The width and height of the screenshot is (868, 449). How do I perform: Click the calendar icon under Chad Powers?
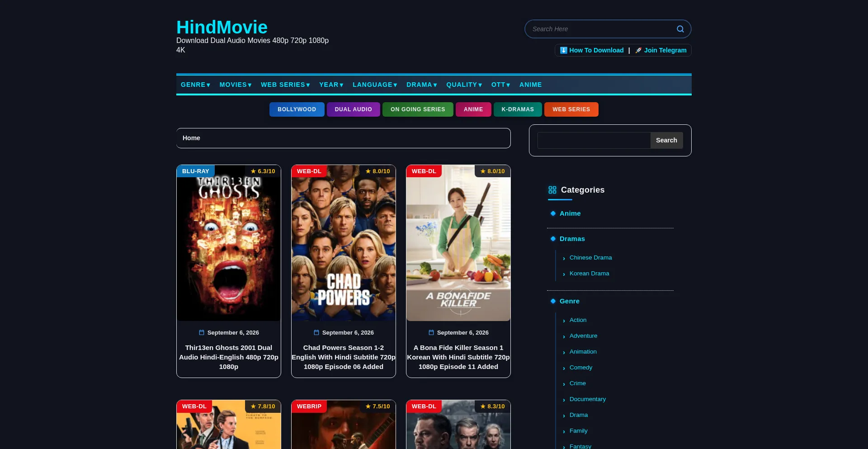(316, 332)
